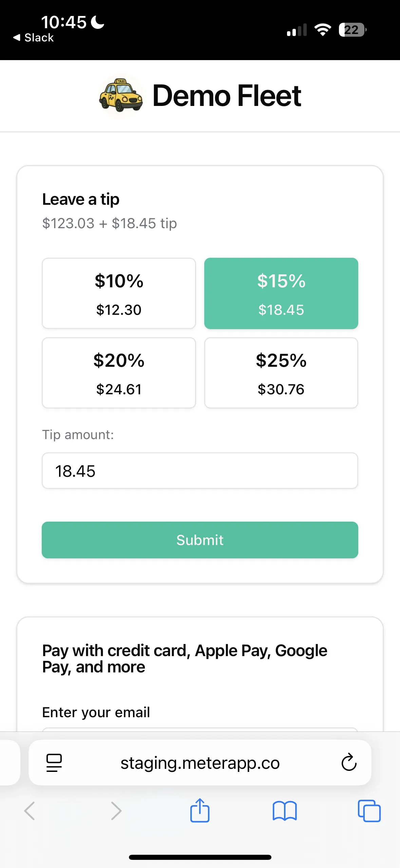The image size is (400, 868).
Task: Tap the battery indicator in status bar
Action: [353, 30]
